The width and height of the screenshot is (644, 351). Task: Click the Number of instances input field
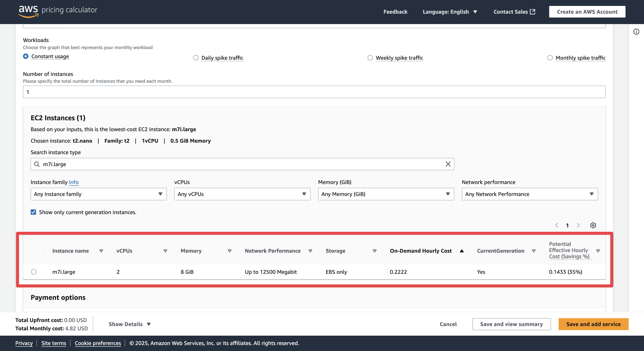coord(314,92)
